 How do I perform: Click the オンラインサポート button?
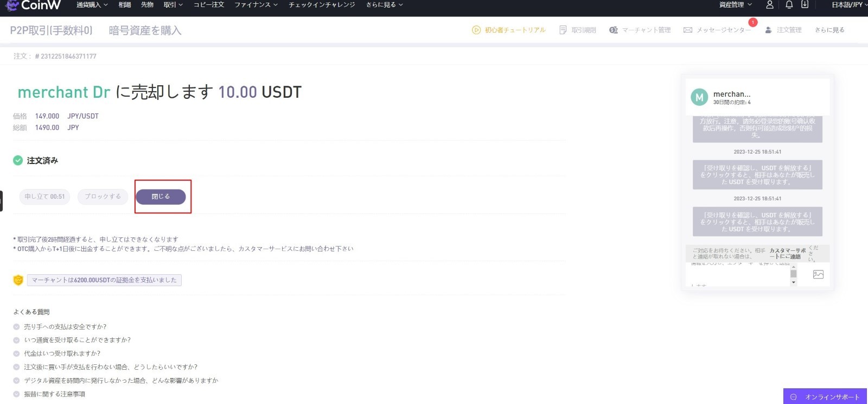point(825,396)
